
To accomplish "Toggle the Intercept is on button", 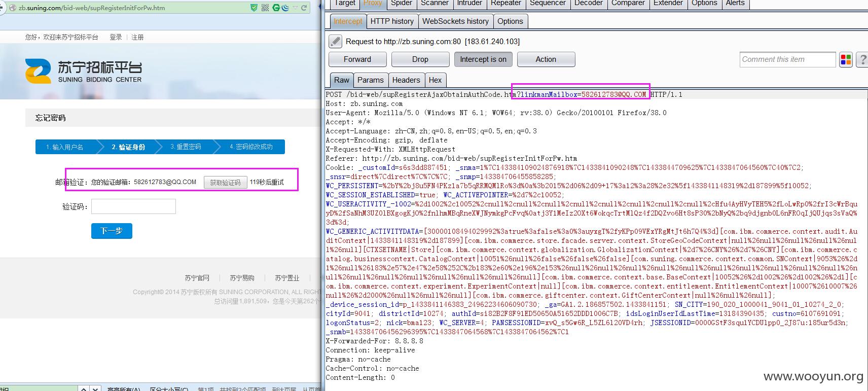I will (x=483, y=59).
